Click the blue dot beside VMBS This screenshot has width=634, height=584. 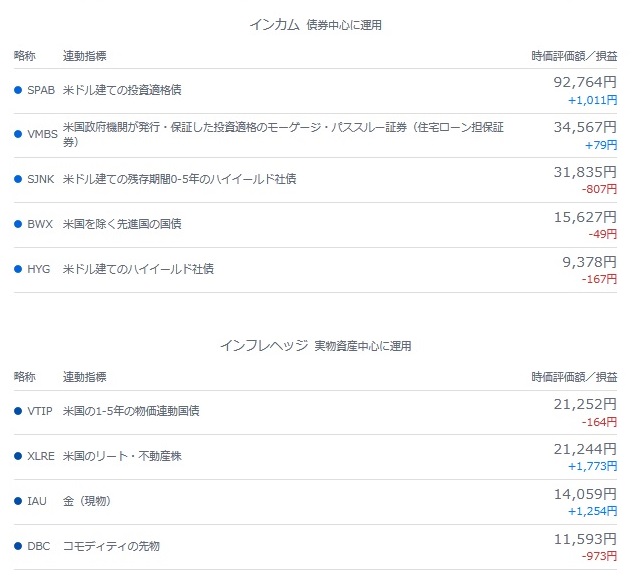pyautogui.click(x=18, y=134)
